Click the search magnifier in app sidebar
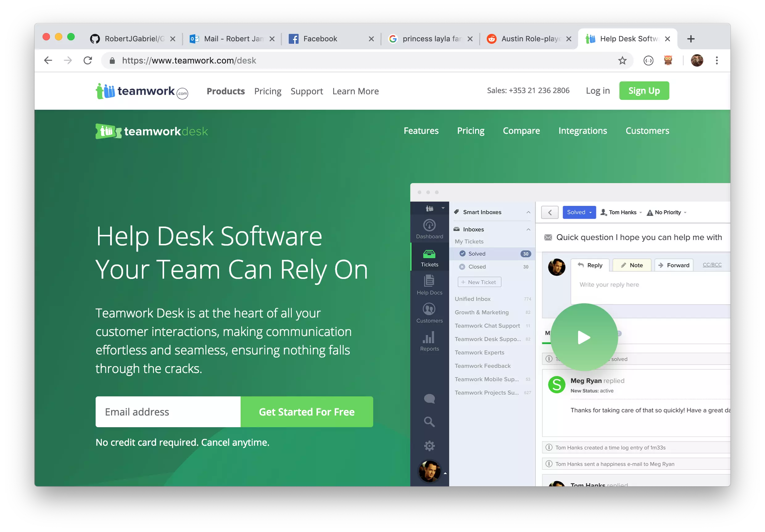 click(429, 422)
